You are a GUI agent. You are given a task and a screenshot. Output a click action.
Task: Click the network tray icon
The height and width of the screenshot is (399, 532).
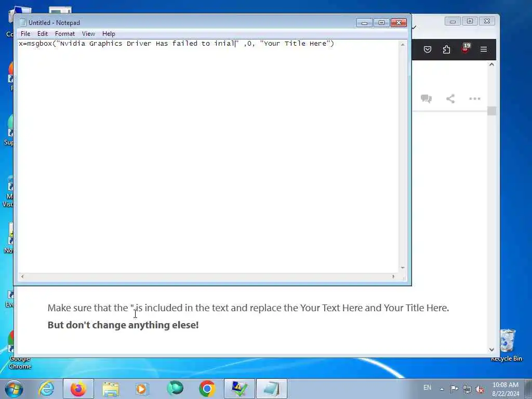tap(467, 389)
